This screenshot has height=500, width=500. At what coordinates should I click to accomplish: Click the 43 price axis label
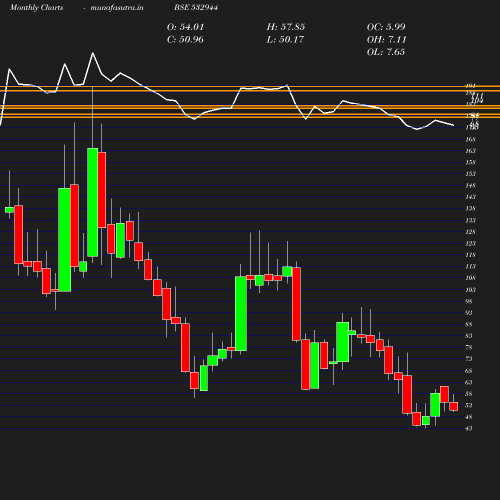pos(469,428)
